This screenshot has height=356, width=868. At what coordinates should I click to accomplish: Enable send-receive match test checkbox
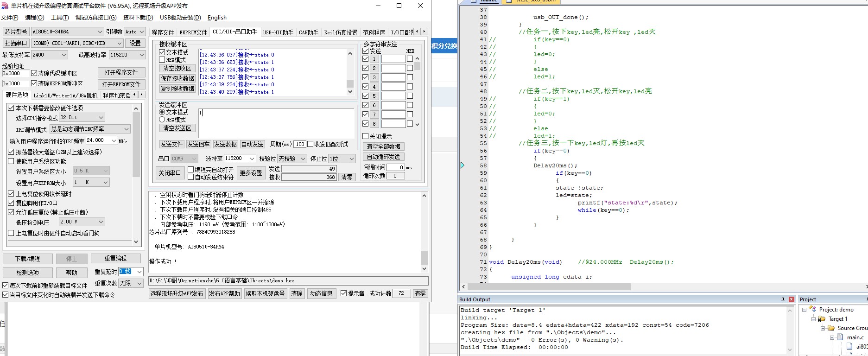[x=310, y=144]
